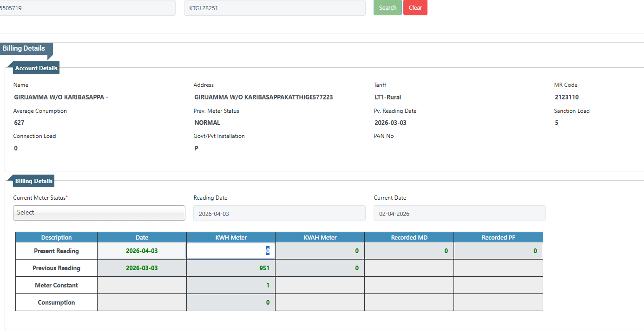Screen dimensions: 644x332
Task: Focus the Present Reading KWH Meter input
Action: 230,251
